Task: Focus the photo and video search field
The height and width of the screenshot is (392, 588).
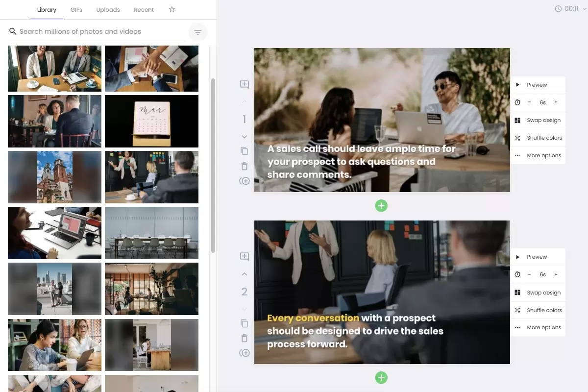Action: click(x=96, y=32)
